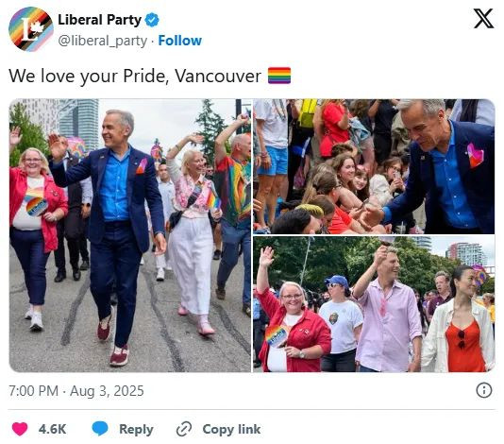Select the Copy link text label

tap(231, 429)
